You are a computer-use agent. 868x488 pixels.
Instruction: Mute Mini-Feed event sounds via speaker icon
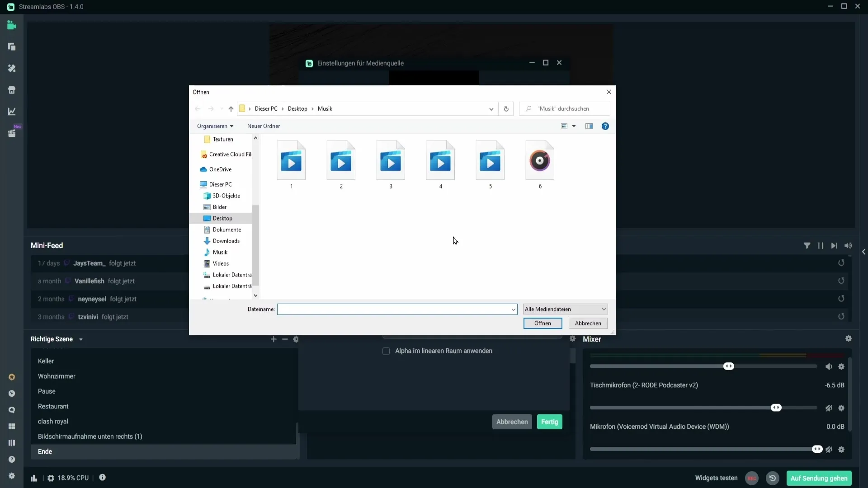click(848, 246)
